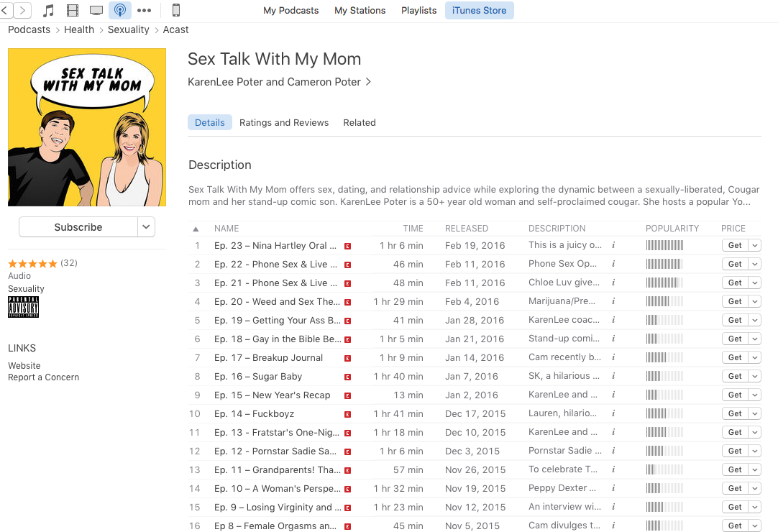
Task: Open the iPhone device icon
Action: (x=176, y=10)
